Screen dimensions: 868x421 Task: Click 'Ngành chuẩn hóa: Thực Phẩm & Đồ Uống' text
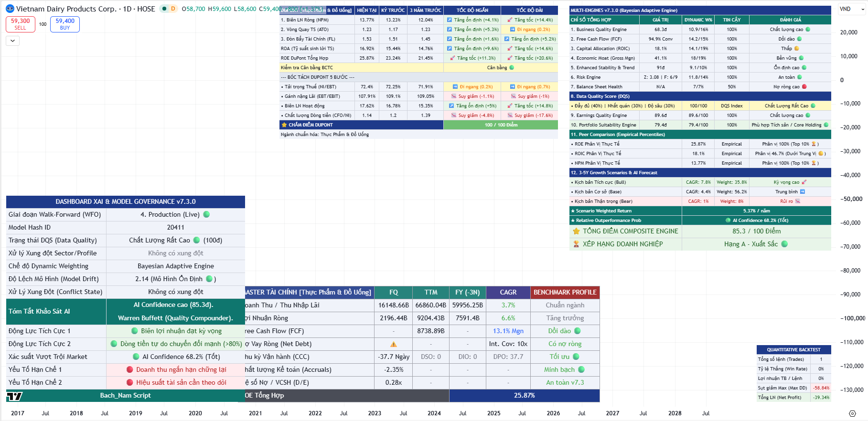325,135
